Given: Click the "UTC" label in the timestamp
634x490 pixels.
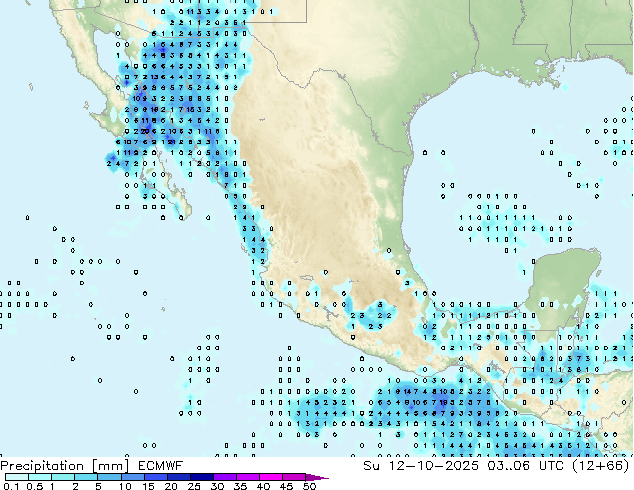Looking at the screenshot, I should (x=551, y=466).
